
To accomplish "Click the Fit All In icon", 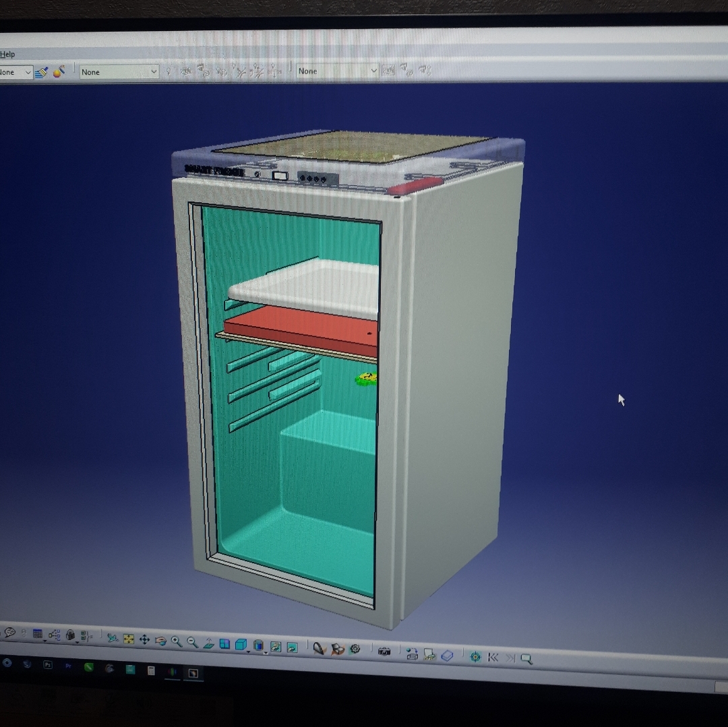I will pyautogui.click(x=129, y=639).
